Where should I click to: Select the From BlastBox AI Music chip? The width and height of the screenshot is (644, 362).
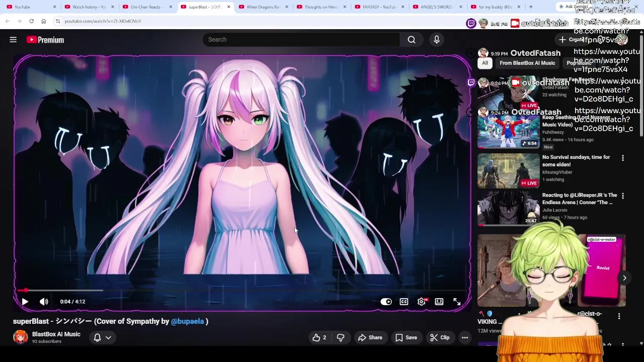pos(527,63)
